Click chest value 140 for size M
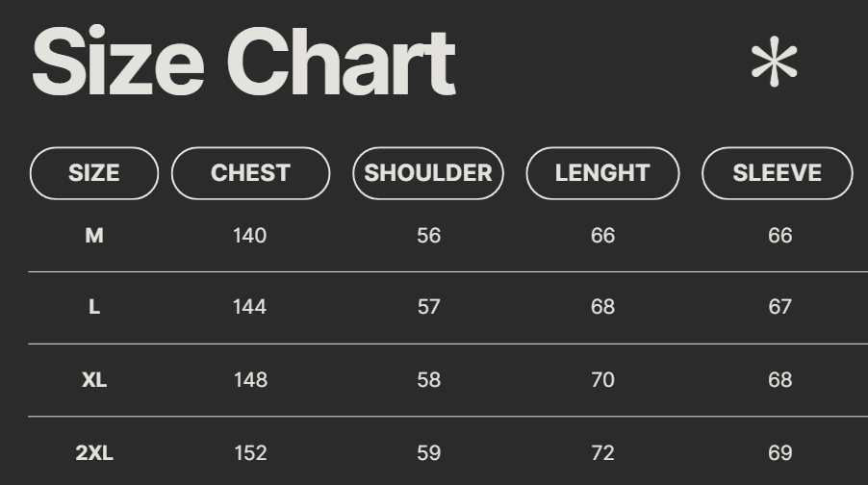Screen dimensions: 868x485 (x=250, y=236)
